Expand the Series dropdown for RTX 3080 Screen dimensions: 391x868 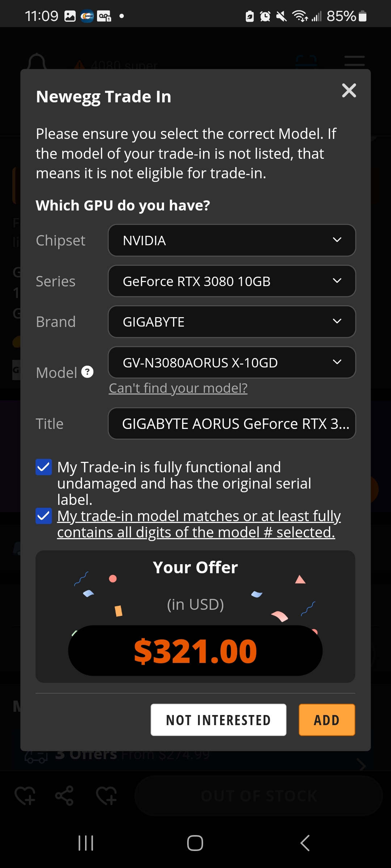pos(232,281)
